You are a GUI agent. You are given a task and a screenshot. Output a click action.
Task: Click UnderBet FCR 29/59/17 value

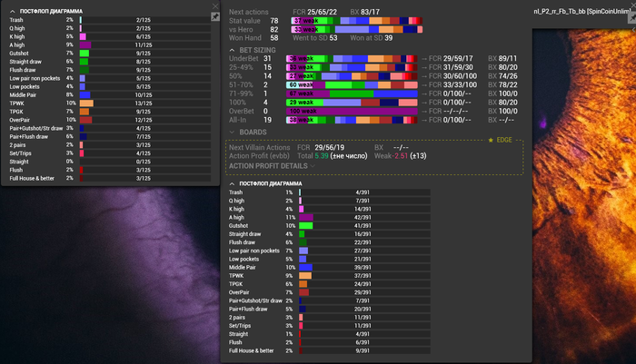click(x=451, y=59)
